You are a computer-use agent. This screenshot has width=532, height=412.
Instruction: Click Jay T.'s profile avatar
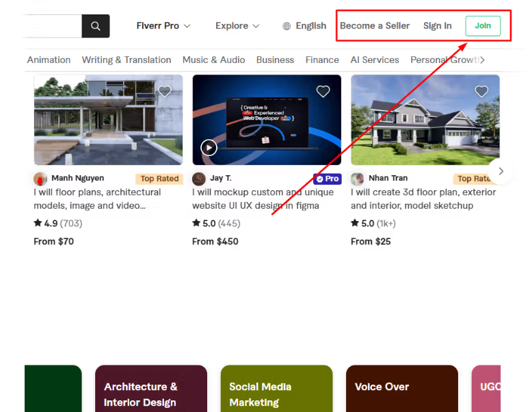pos(199,179)
